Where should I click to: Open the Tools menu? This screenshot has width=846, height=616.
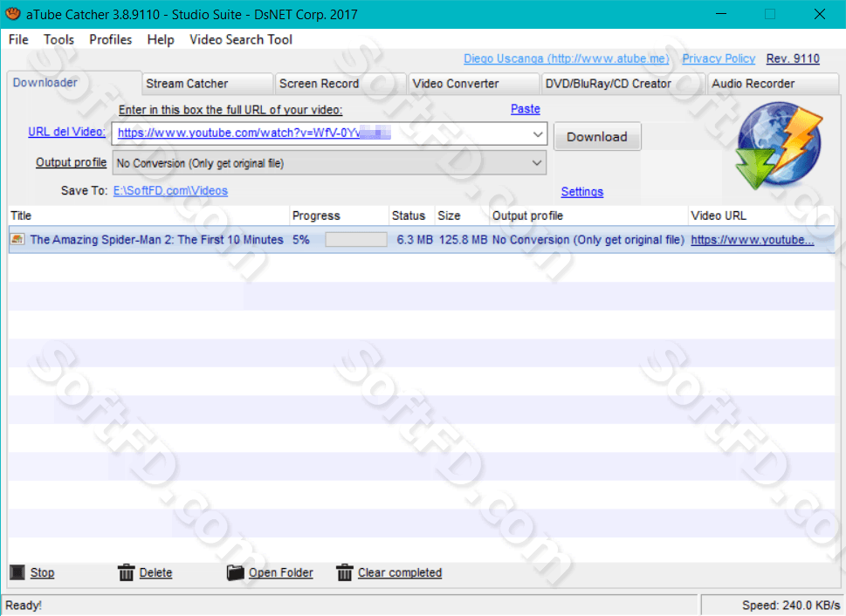[x=58, y=39]
